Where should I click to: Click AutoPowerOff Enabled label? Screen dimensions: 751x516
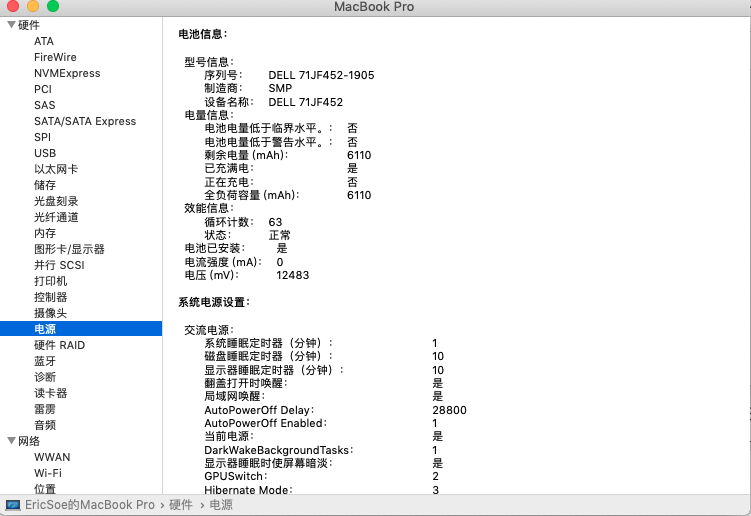(x=265, y=423)
